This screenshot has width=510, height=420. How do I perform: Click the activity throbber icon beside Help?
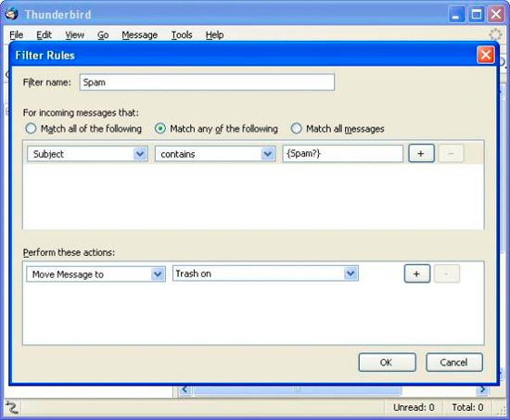point(495,34)
